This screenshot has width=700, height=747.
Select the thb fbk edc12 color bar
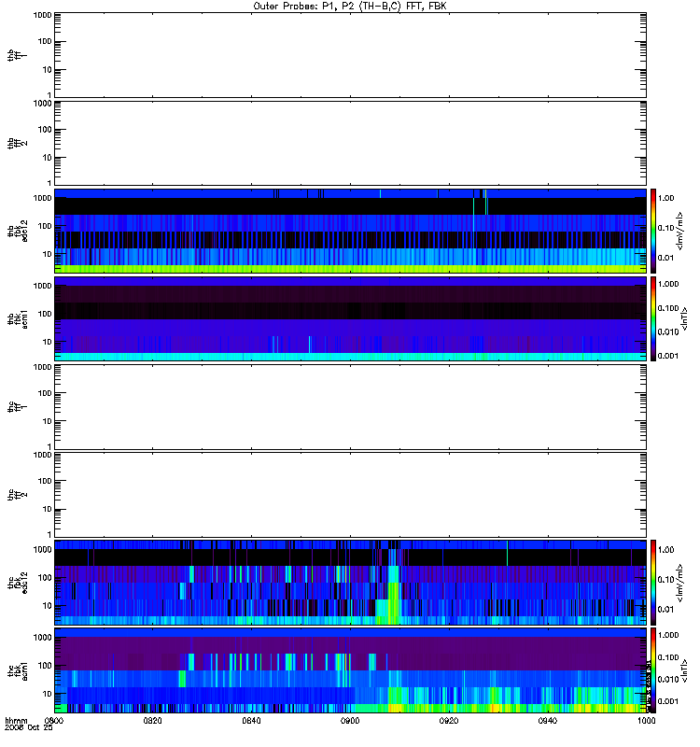click(x=653, y=231)
